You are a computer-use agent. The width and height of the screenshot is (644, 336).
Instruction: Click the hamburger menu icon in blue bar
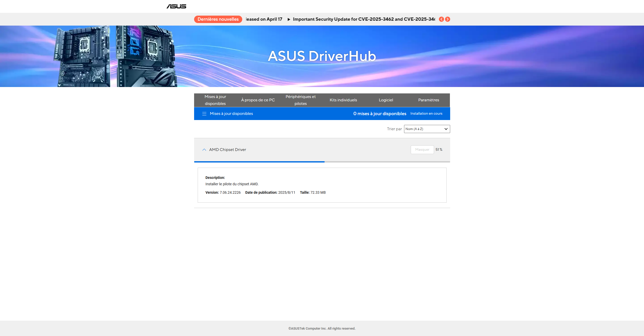click(x=204, y=114)
